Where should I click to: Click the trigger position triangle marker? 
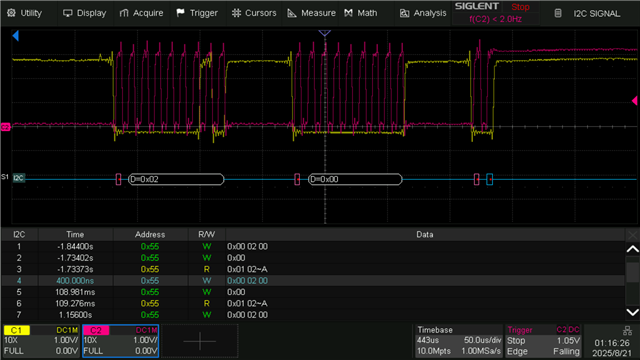click(x=324, y=33)
